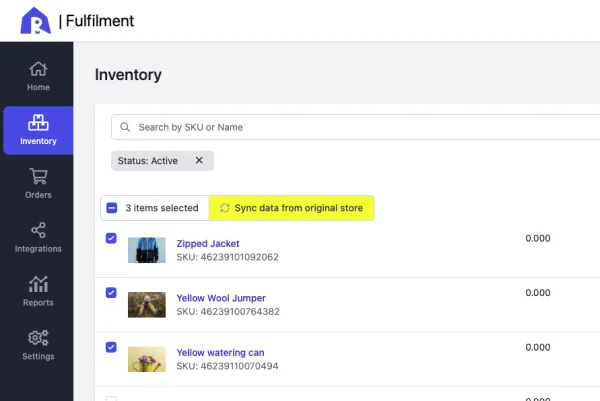This screenshot has width=600, height=401.
Task: Open the Yellow watering can link
Action: (220, 352)
